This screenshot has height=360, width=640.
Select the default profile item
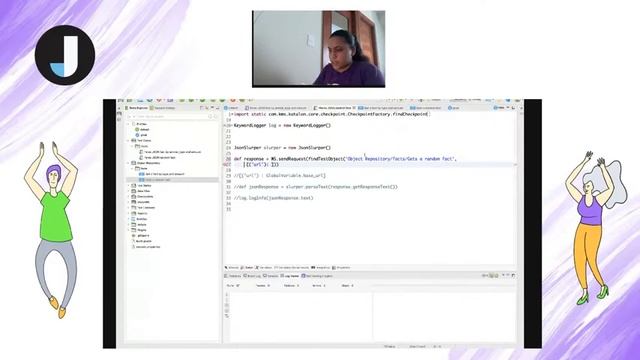142,129
